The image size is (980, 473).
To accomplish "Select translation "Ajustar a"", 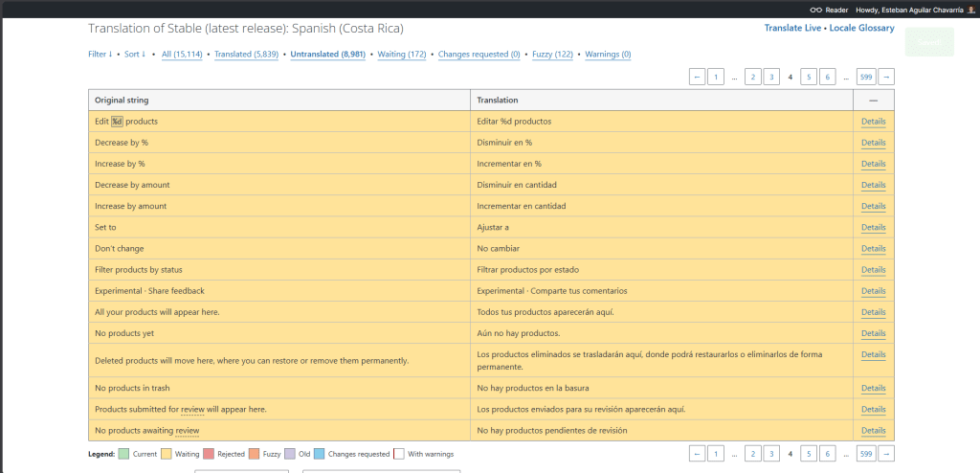I will [493, 228].
